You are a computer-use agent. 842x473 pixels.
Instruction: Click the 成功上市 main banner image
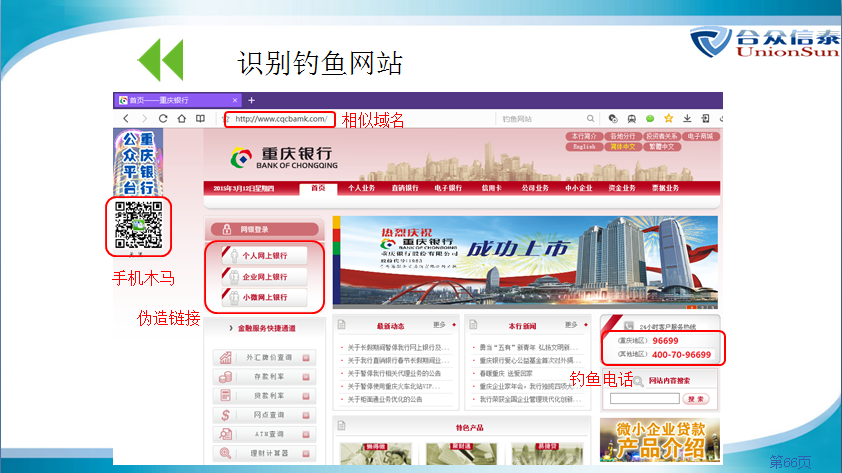(525, 262)
